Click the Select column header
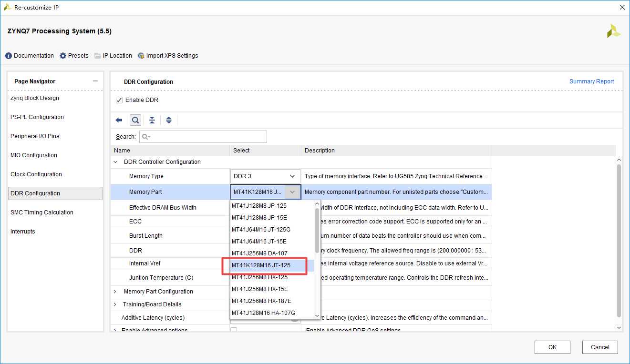This screenshot has width=630, height=364. [265, 151]
